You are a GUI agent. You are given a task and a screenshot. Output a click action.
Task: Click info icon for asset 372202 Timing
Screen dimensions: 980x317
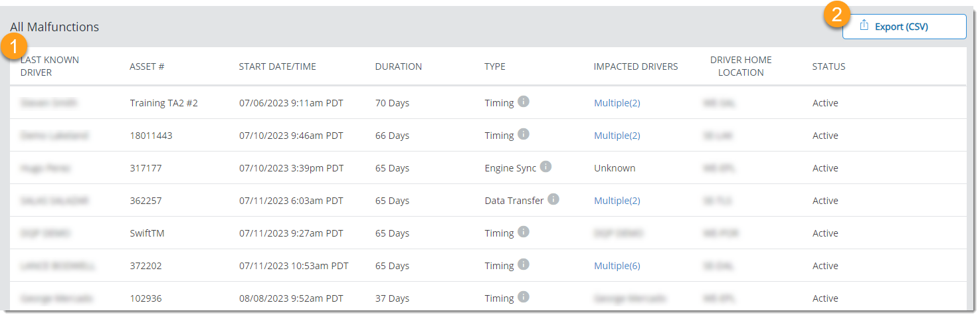(x=524, y=264)
